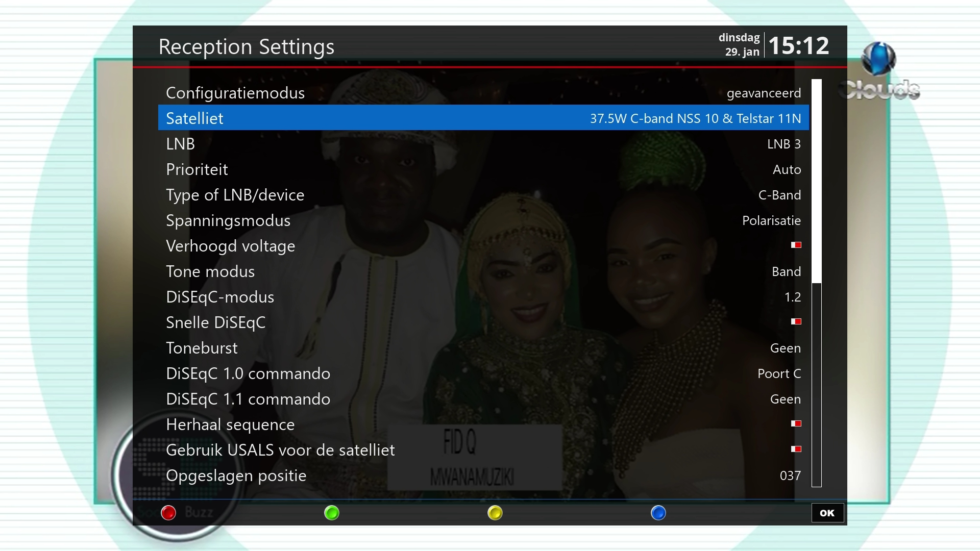The image size is (980, 551).
Task: Click the OK button
Action: pyautogui.click(x=827, y=513)
